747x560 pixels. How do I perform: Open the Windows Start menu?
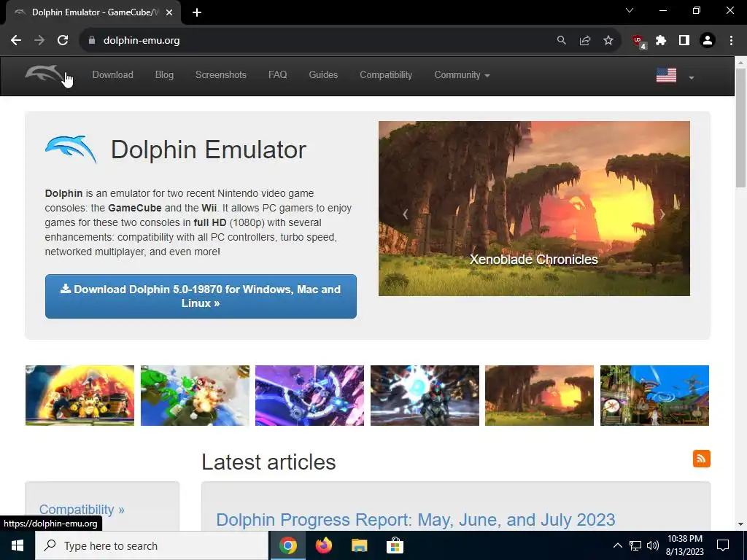(18, 545)
